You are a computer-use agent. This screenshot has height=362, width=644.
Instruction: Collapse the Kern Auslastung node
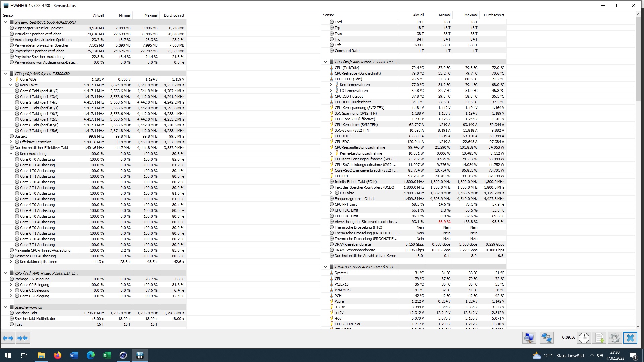11,154
